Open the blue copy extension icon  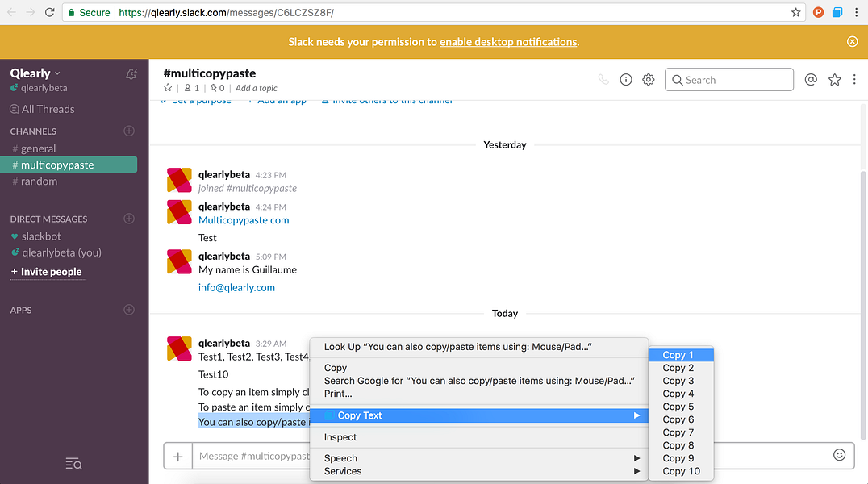(x=837, y=12)
